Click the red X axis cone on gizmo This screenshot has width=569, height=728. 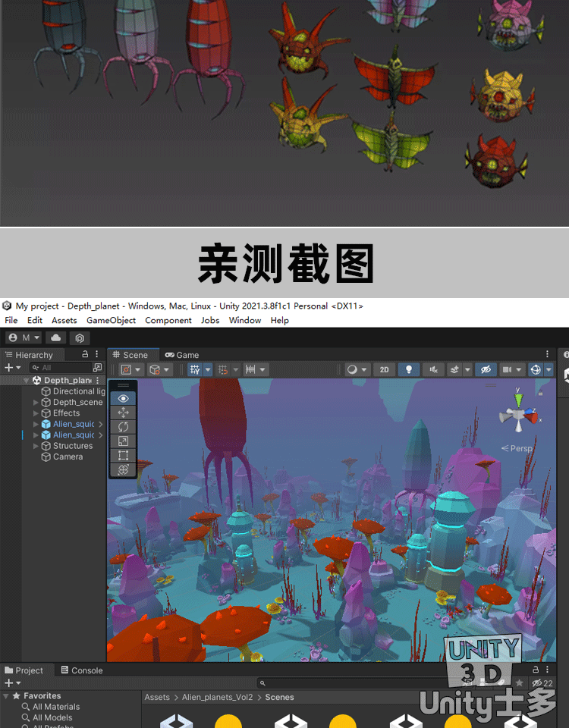point(531,416)
